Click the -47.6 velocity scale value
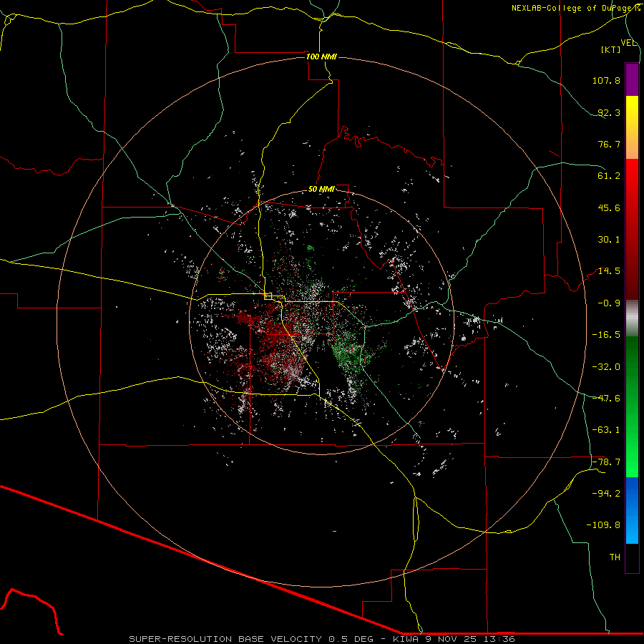Image resolution: width=644 pixels, height=644 pixels. coord(606,399)
